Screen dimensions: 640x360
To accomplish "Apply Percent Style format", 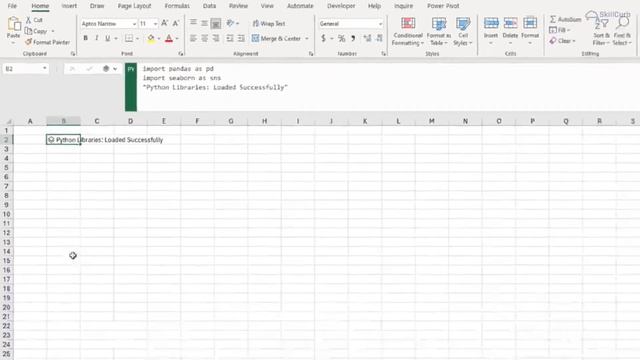I will pos(342,39).
